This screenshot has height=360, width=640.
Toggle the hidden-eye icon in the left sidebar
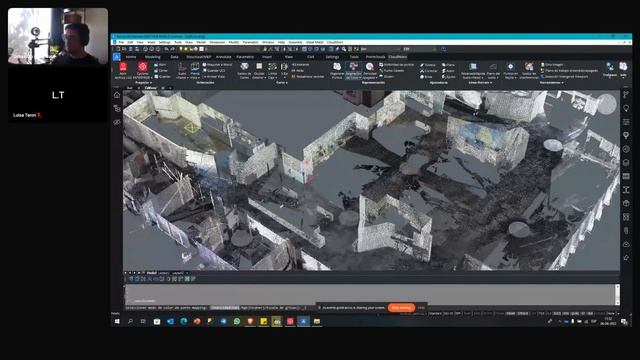[117, 122]
